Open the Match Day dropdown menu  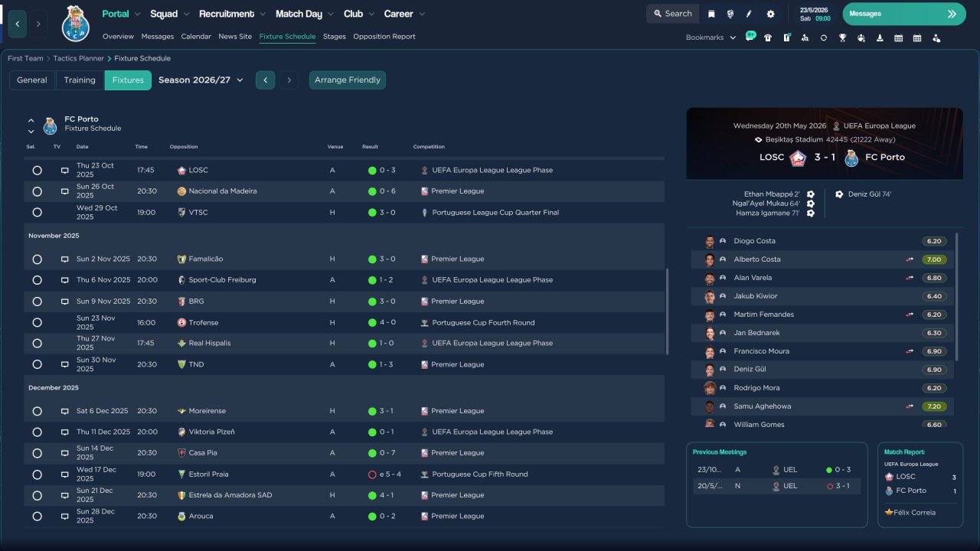(305, 14)
